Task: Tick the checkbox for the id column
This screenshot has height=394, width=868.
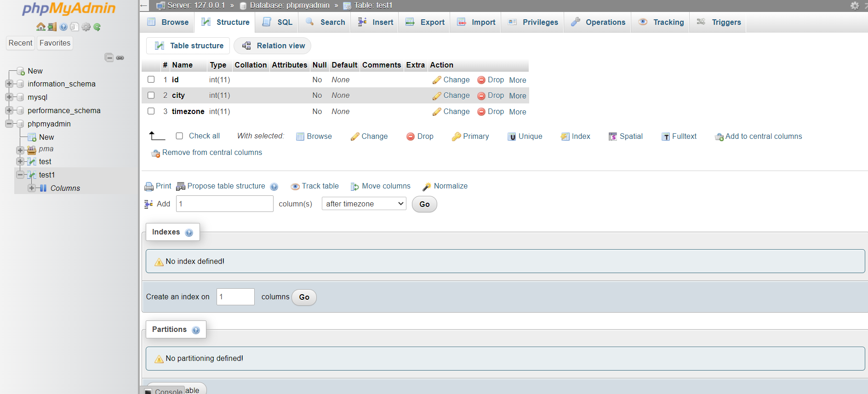Action: [x=151, y=80]
